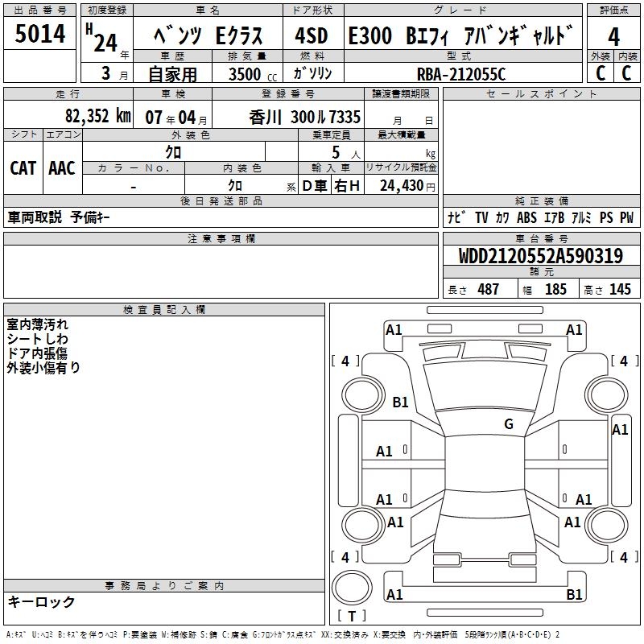Screen dimensions: 644x644
Task: Select the later-shipped parts 車両取説 予備キー
Action: (59, 217)
